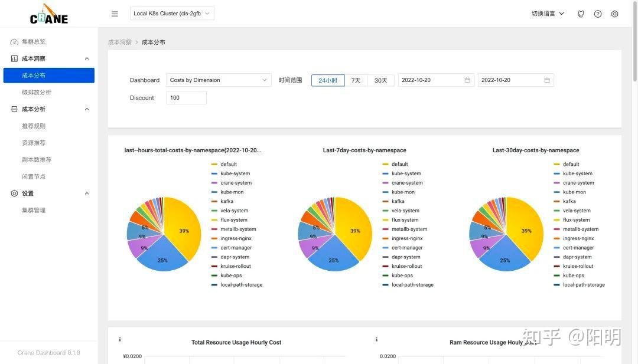Open calendar icon of start date field

[x=467, y=80]
